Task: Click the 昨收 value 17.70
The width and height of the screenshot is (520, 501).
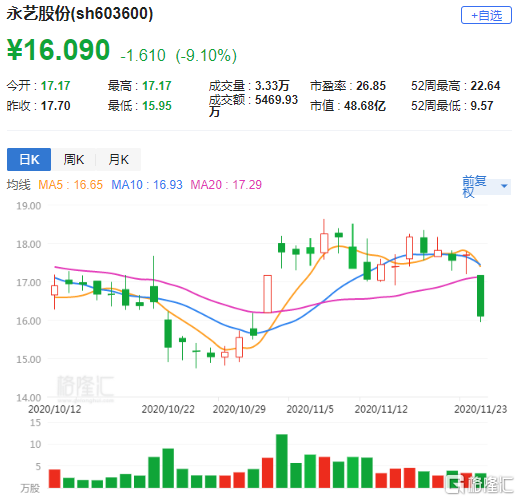Action: tap(56, 106)
